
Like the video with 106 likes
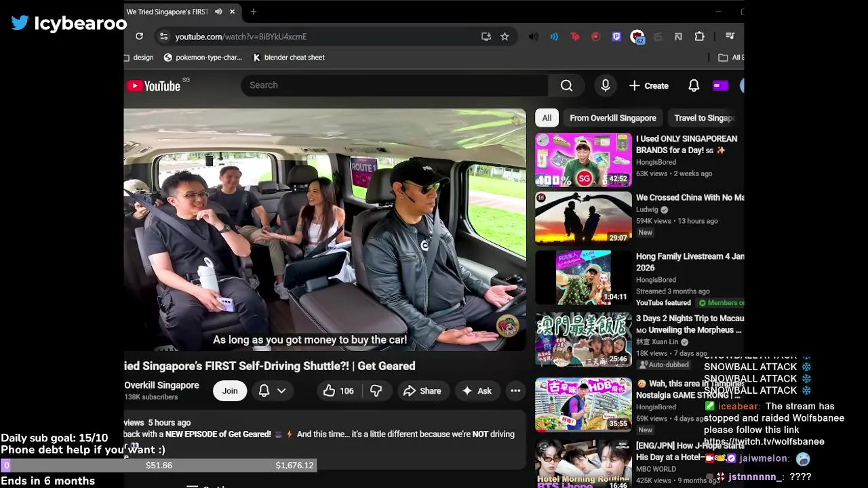(338, 391)
